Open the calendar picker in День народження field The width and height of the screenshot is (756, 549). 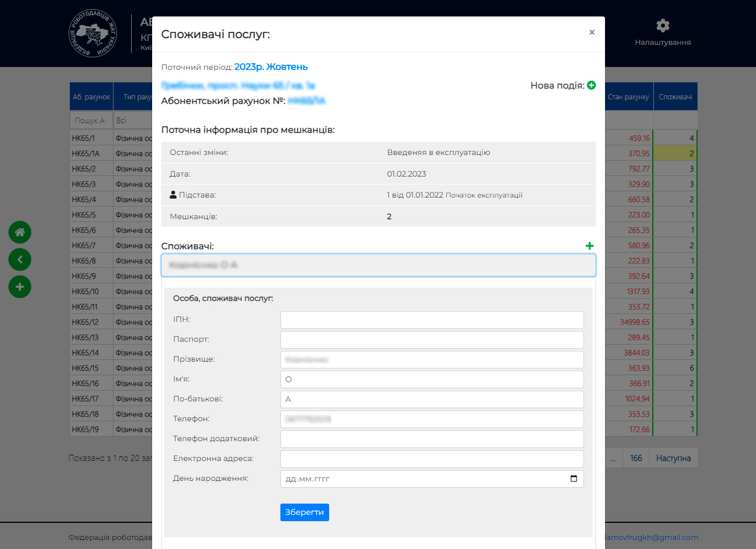(x=573, y=479)
